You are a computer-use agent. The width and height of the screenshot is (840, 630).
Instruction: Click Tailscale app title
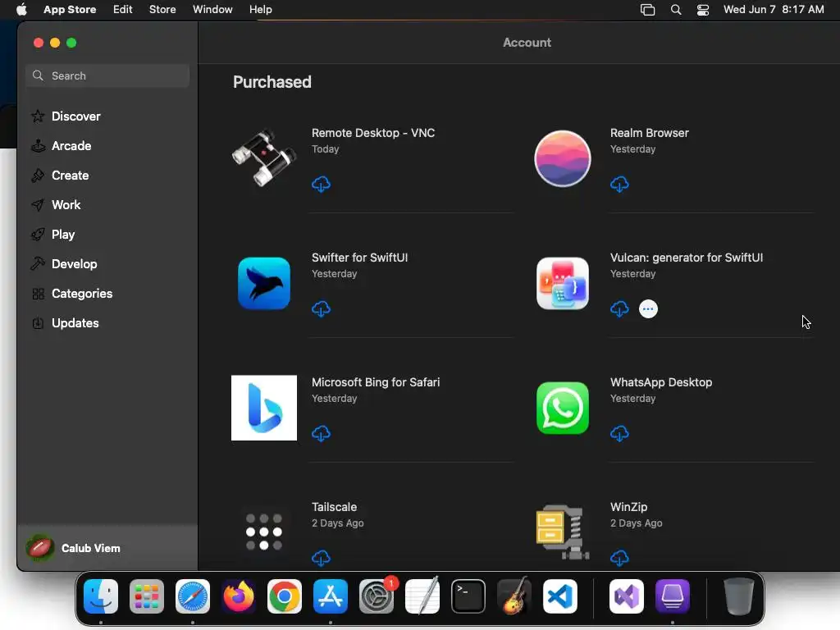(335, 507)
